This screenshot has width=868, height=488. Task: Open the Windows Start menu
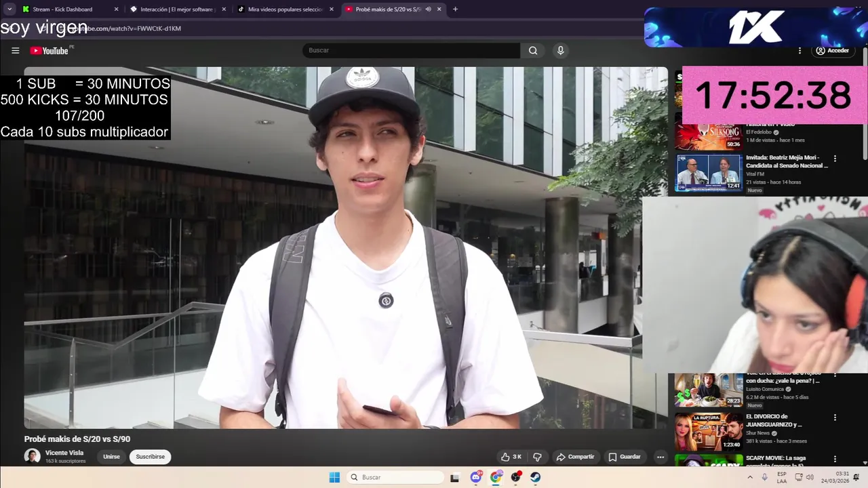334,477
